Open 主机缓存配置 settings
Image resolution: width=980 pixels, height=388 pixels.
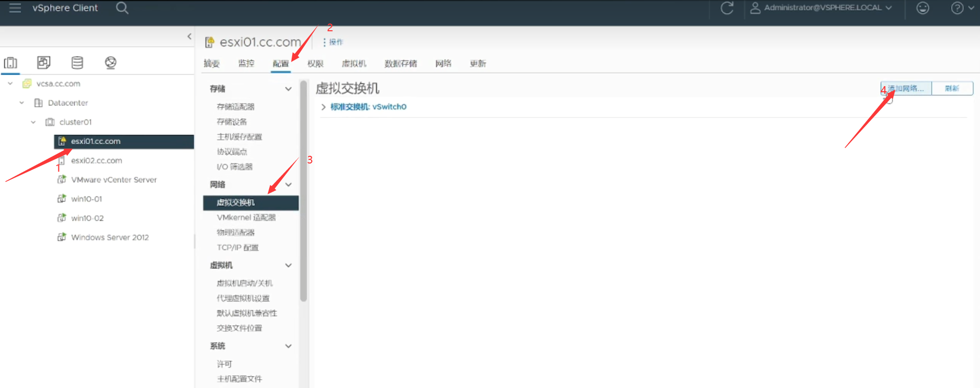coord(239,137)
